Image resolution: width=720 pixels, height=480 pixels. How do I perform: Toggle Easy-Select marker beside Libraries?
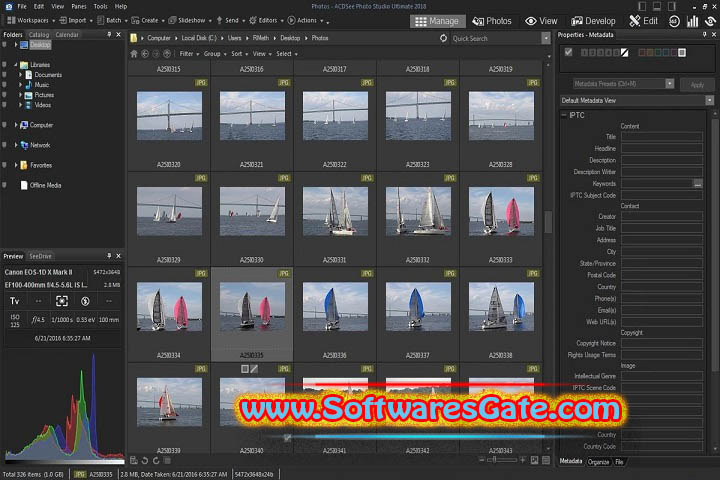[x=5, y=65]
